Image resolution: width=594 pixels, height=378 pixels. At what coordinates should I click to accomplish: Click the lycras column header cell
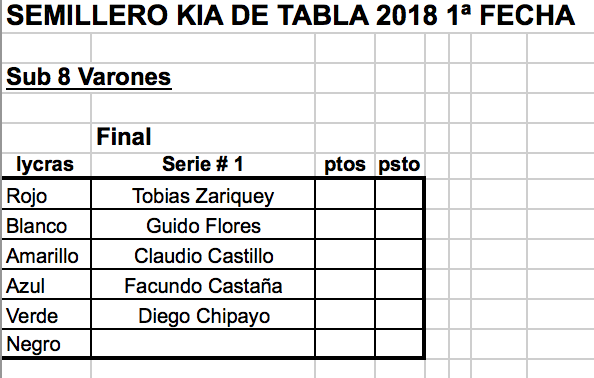tap(45, 165)
